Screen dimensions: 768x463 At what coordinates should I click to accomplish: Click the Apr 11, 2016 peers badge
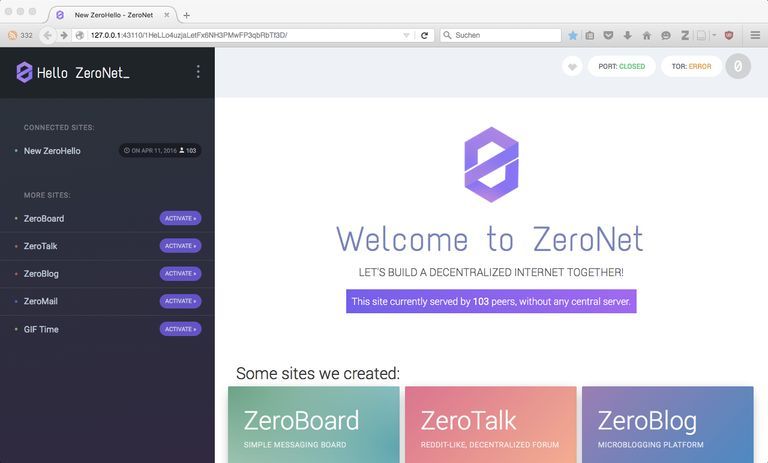(160, 150)
